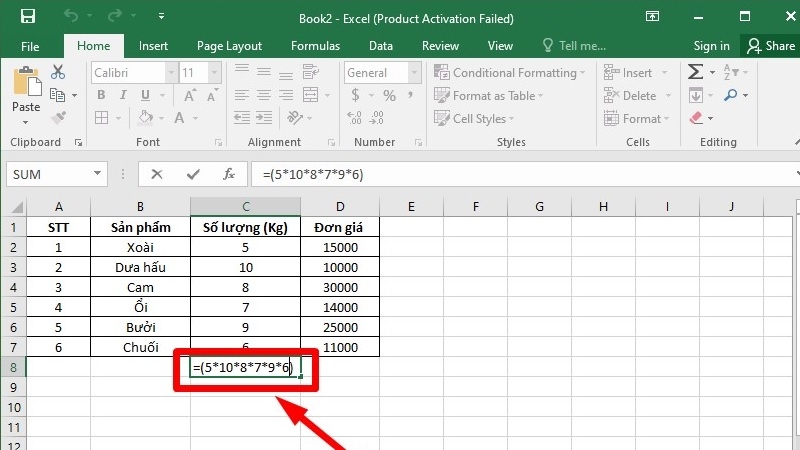Image resolution: width=800 pixels, height=450 pixels.
Task: Click the Copy icon
Action: (57, 95)
